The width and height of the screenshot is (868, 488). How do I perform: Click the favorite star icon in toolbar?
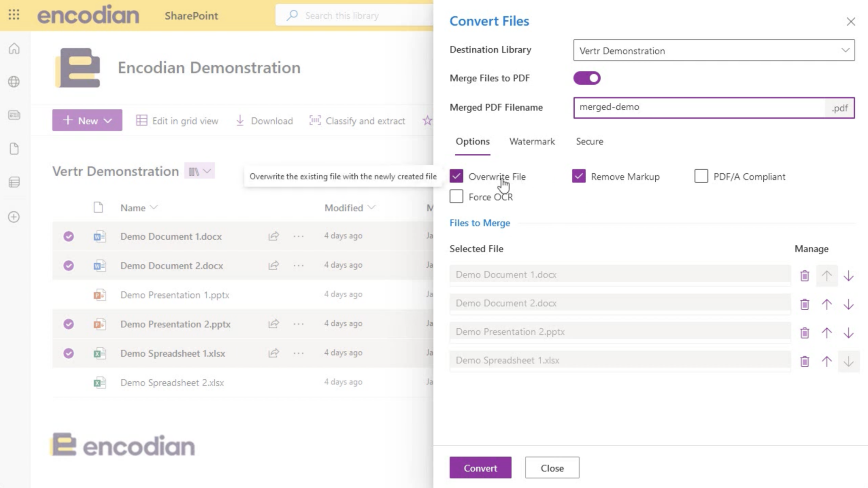coord(427,121)
